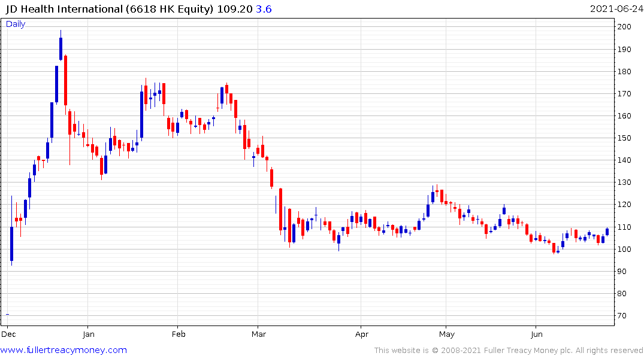Click the 170 price axis label

[624, 94]
